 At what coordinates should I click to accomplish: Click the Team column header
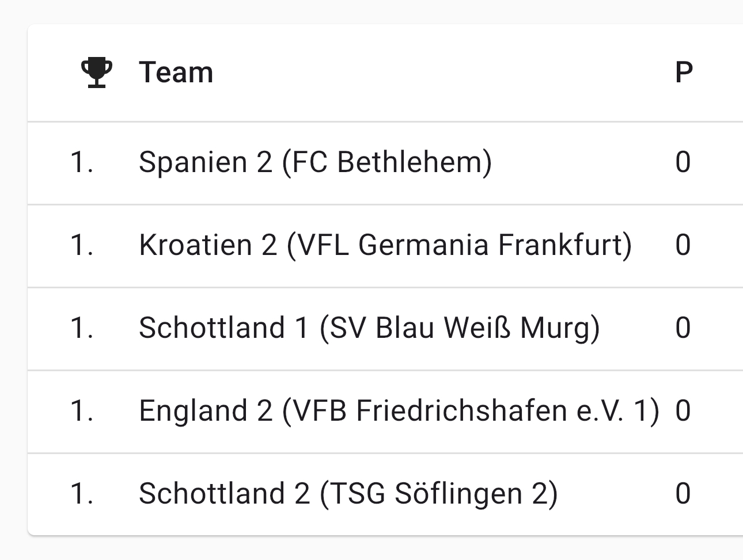(x=176, y=73)
